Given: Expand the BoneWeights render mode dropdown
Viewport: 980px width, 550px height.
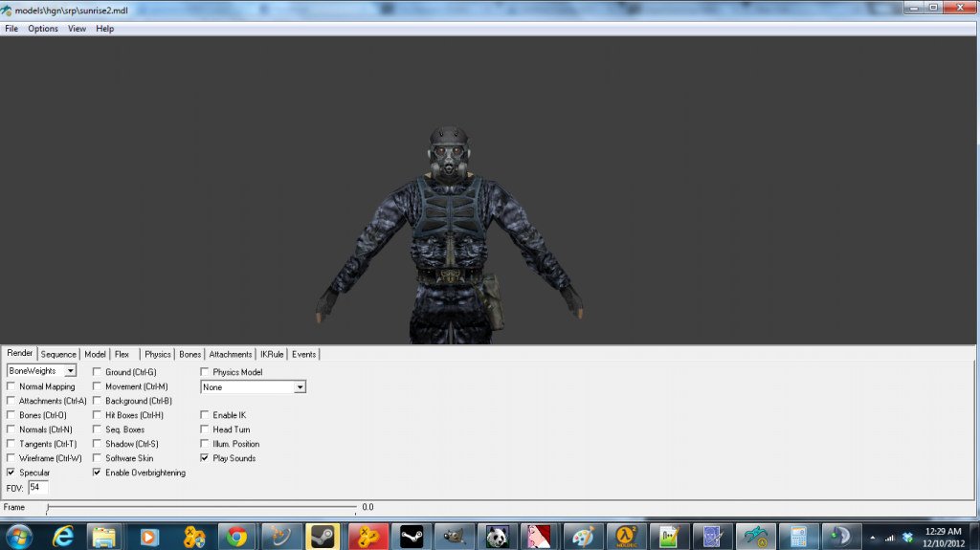Looking at the screenshot, I should point(71,370).
